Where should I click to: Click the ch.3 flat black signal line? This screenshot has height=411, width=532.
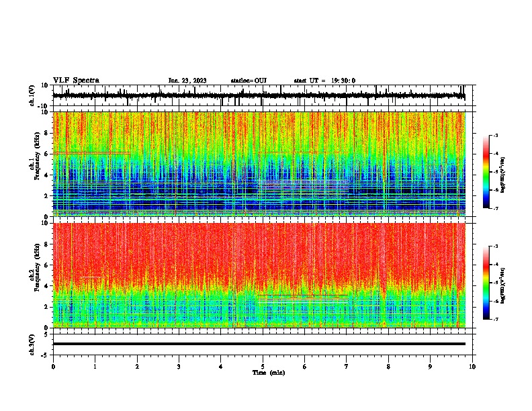259,344
